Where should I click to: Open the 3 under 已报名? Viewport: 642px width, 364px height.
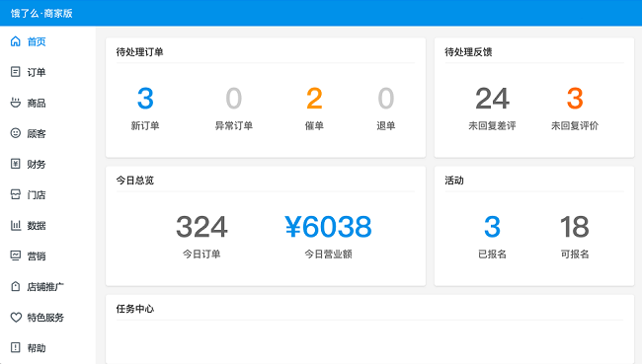click(493, 227)
